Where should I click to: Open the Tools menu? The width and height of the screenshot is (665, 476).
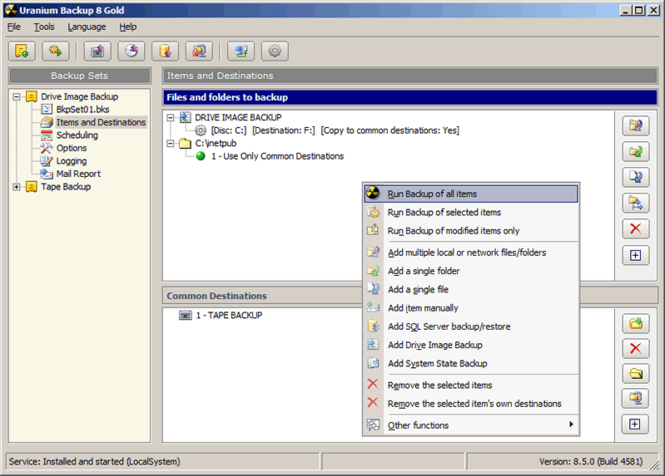[44, 27]
